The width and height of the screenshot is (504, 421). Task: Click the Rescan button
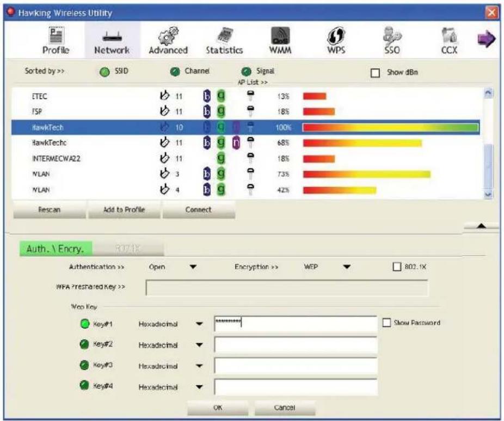click(x=50, y=210)
